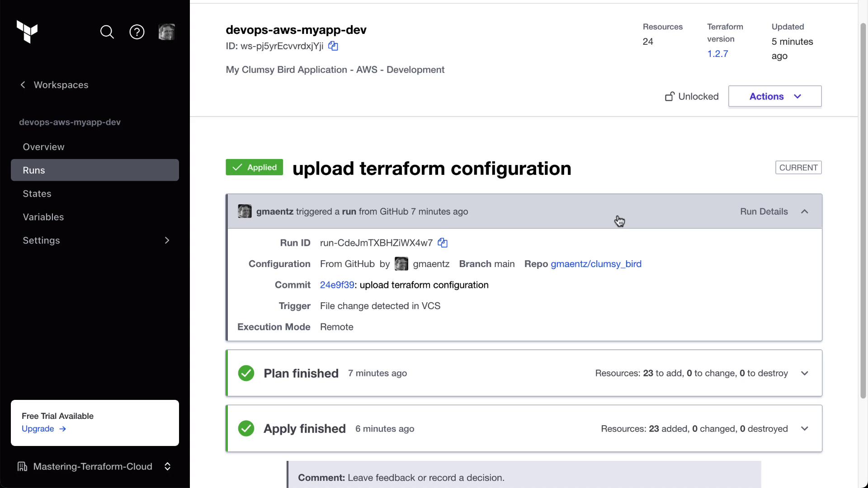Go to the States menu item
Viewport: 868px width, 488px height.
point(37,194)
